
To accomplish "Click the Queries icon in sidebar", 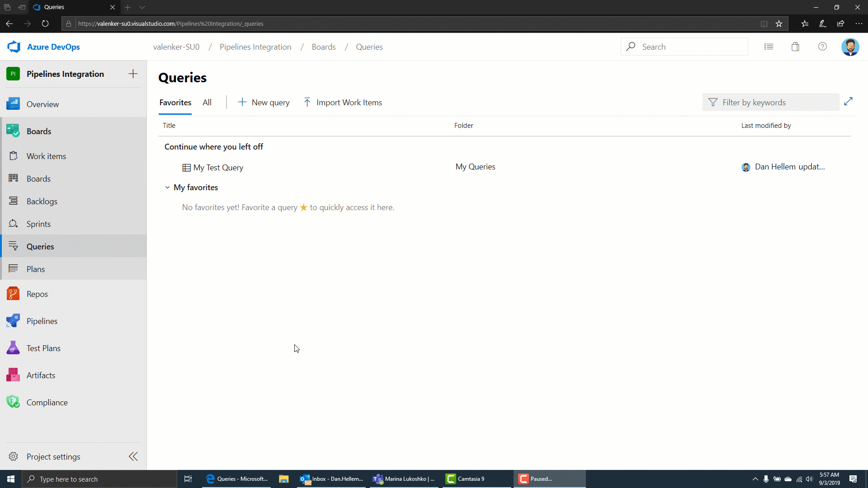I will coord(13,246).
